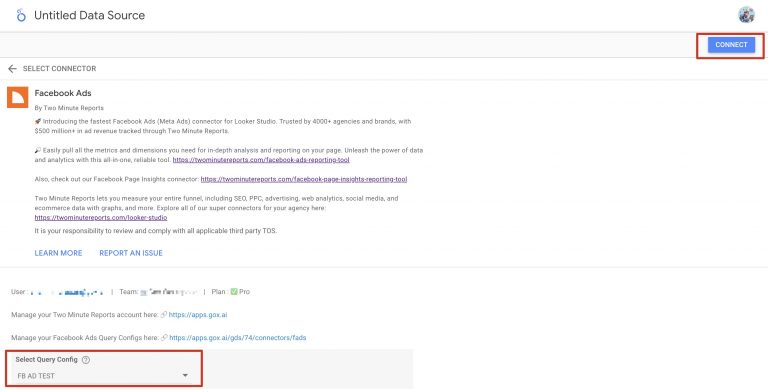Click the By Two Minute Reports text
The width and height of the screenshot is (768, 392).
(69, 108)
